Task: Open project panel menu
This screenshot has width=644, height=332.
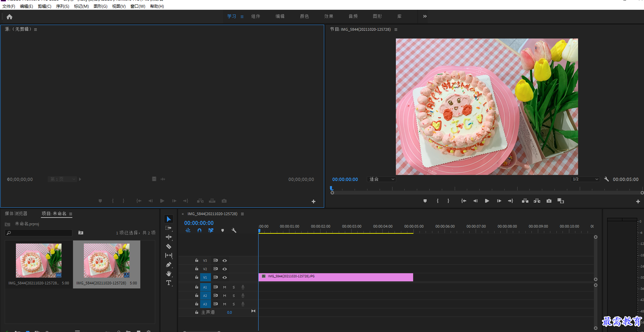Action: (71, 214)
